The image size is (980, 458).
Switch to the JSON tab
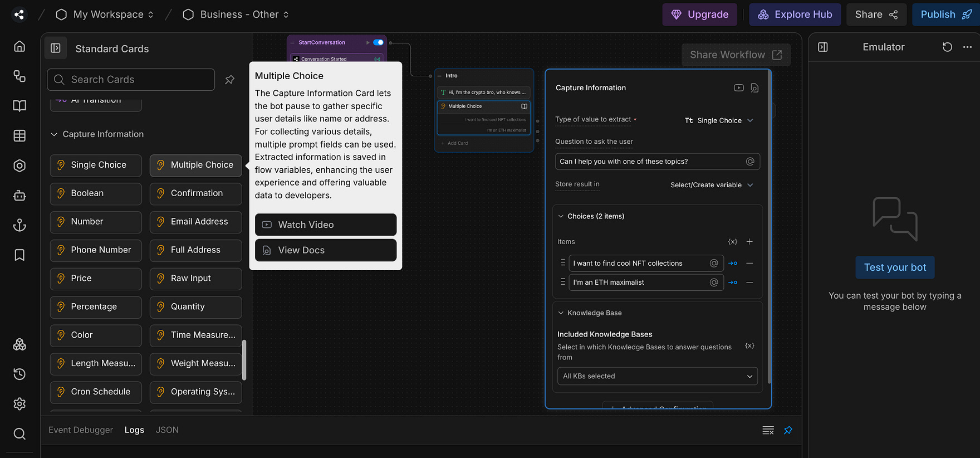point(167,430)
